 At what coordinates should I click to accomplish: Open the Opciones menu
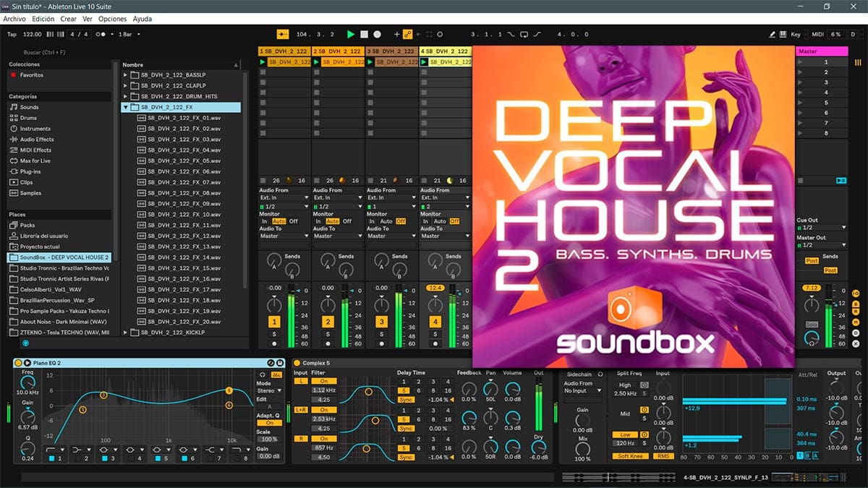[112, 19]
